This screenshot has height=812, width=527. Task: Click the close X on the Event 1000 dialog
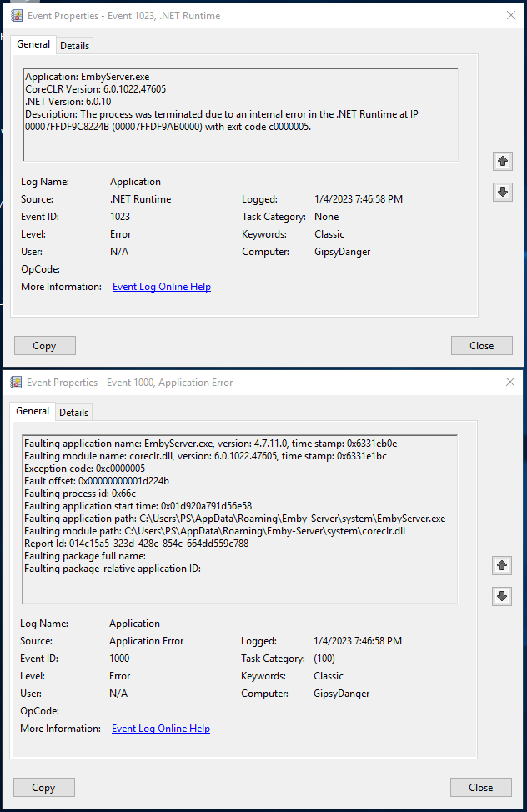[509, 382]
